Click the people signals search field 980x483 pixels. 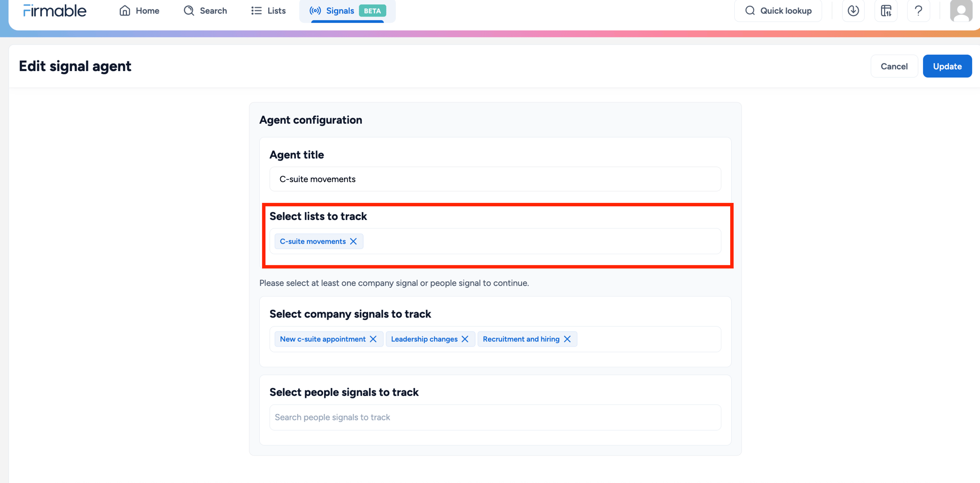494,417
